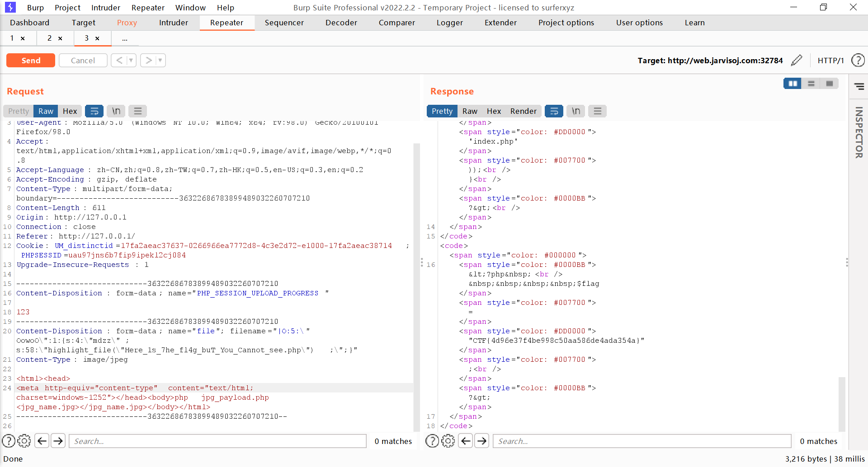The height and width of the screenshot is (467, 868).
Task: Switch to Repeater tab 2
Action: coord(50,38)
